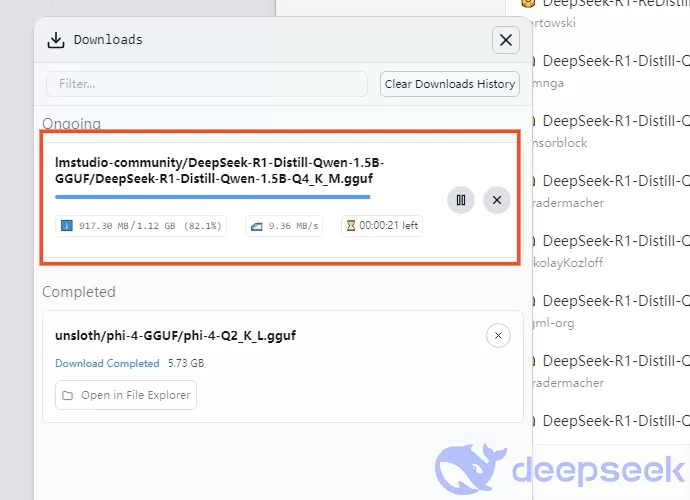The width and height of the screenshot is (690, 500).
Task: Click the Completed section heading
Action: click(79, 292)
